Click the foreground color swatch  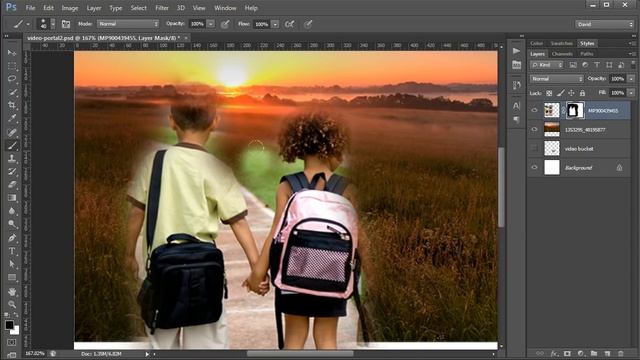pos(9,325)
